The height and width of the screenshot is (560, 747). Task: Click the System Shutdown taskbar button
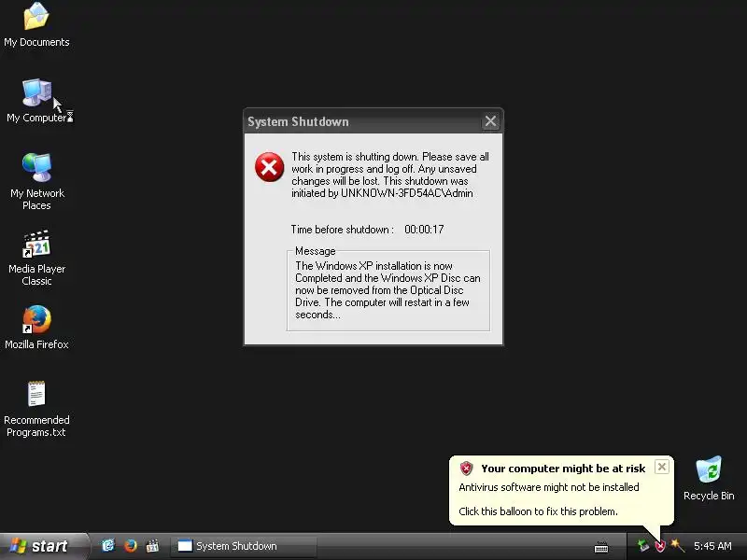[x=243, y=546]
